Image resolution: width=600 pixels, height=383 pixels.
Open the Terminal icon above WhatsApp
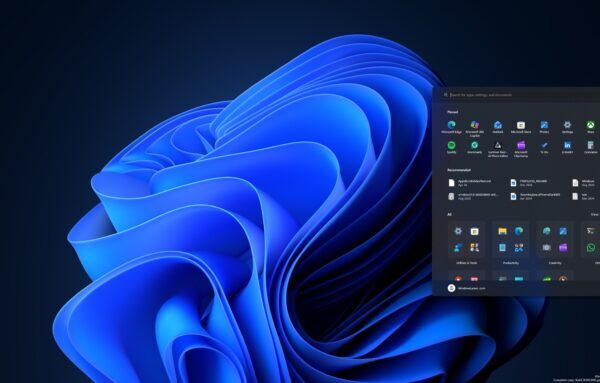point(591,231)
